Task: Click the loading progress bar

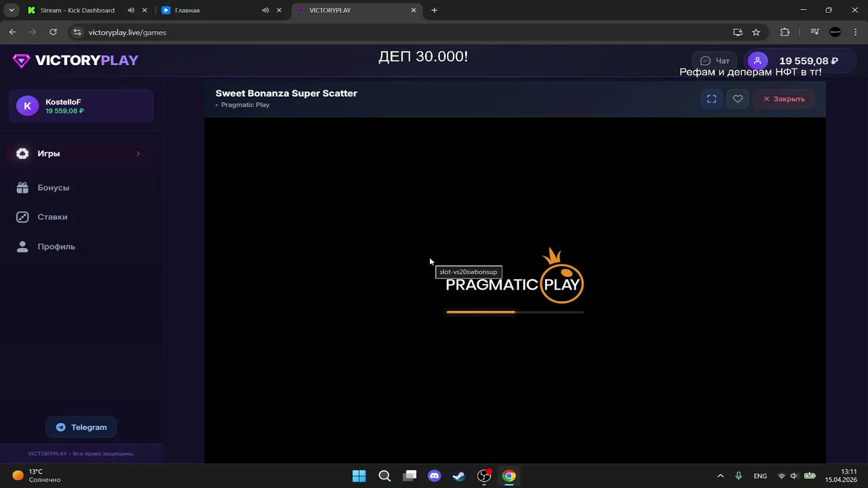Action: (x=515, y=312)
